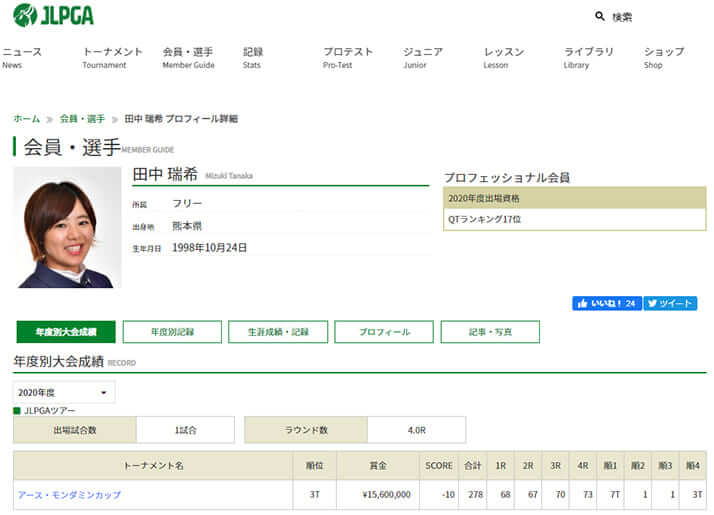Click the 賞金 column header
This screenshot has height=515, width=714.
pos(378,466)
